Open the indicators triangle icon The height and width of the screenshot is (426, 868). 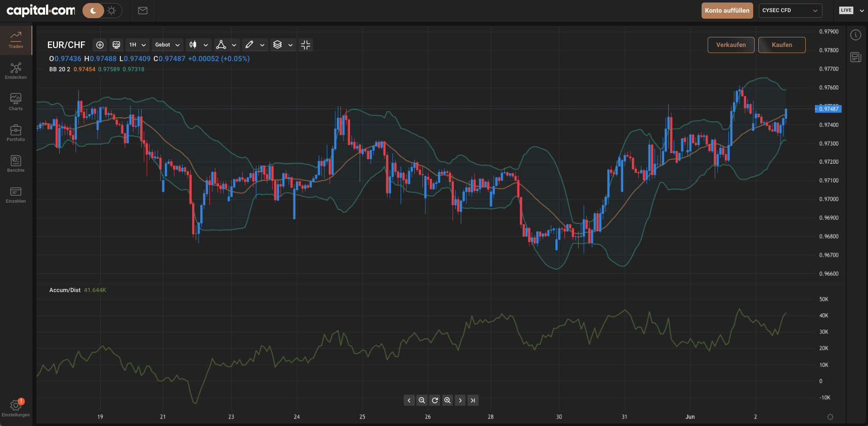(x=221, y=45)
